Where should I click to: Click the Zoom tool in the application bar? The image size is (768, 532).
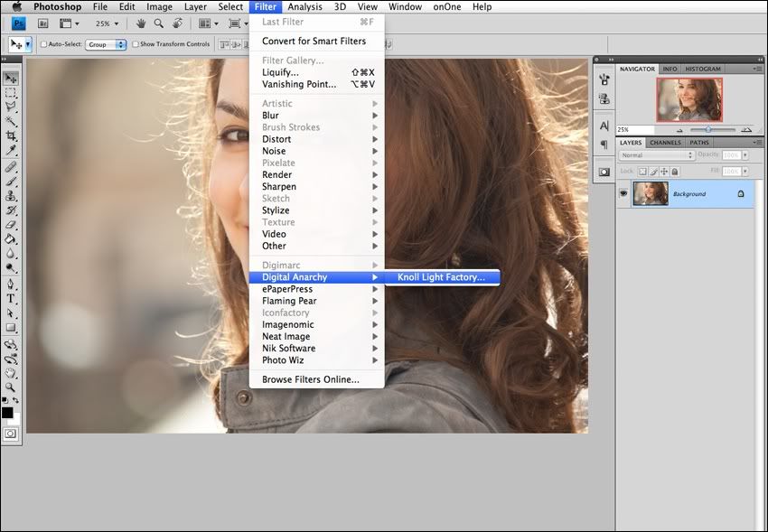[159, 23]
